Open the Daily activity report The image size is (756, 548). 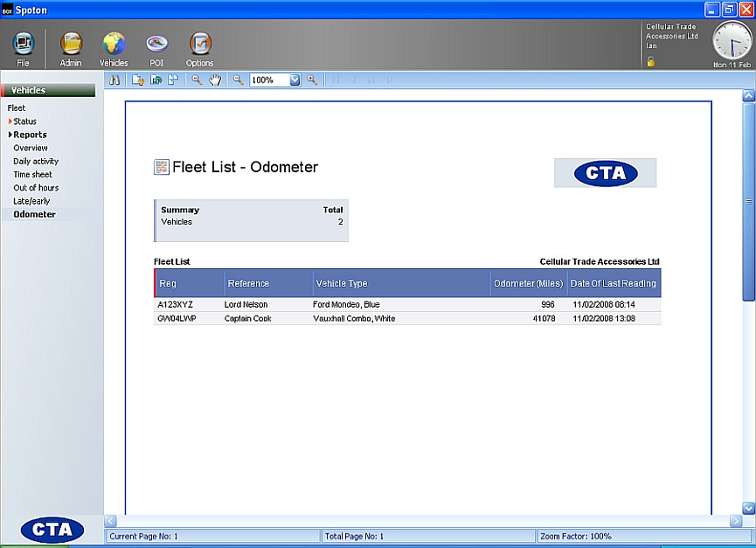point(36,162)
